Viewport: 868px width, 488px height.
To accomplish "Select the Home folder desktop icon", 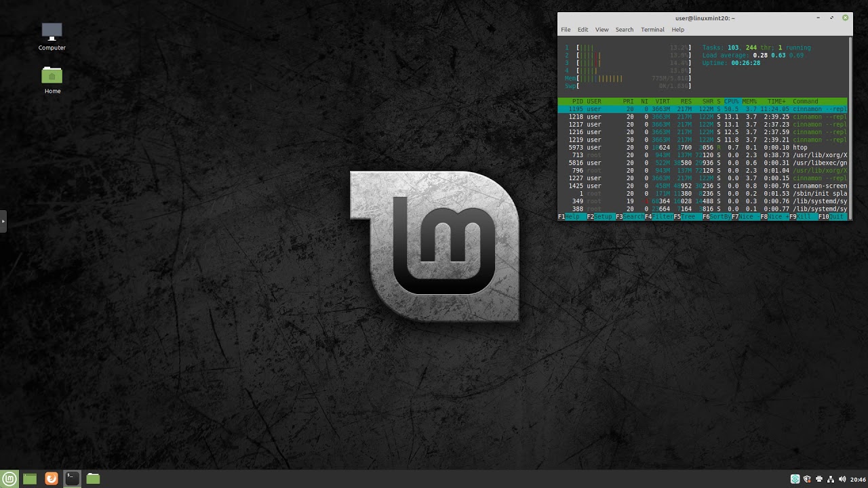I will [x=52, y=80].
